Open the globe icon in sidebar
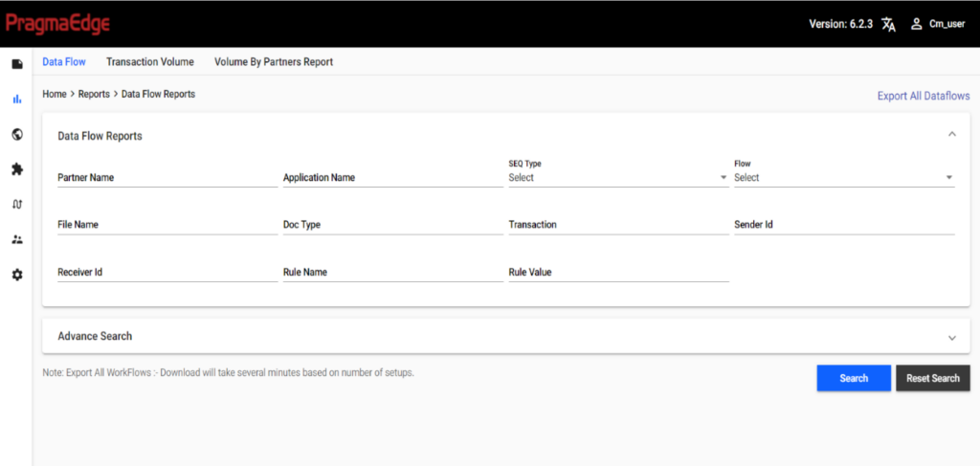This screenshot has width=980, height=466. click(17, 134)
